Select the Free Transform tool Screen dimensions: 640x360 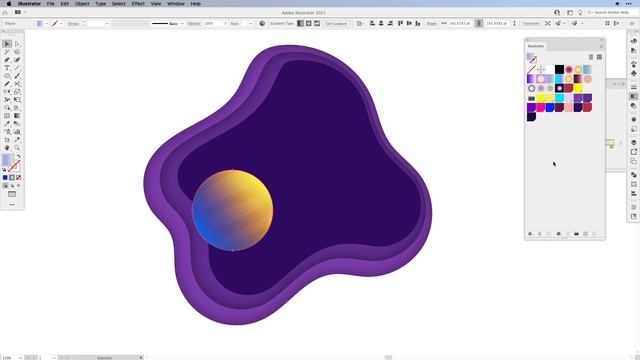coord(17,100)
